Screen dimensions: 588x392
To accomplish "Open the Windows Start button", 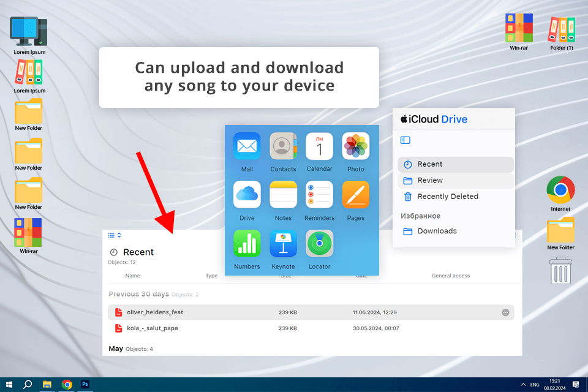I will click(9, 385).
